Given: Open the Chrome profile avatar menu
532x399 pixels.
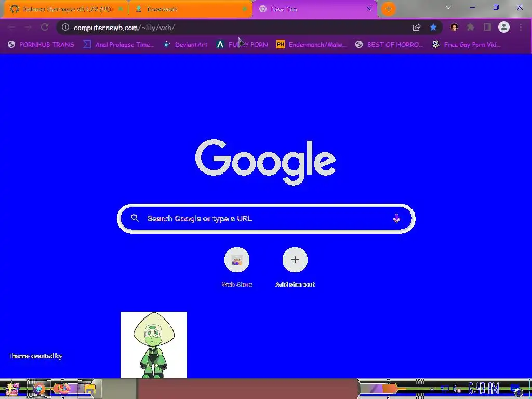Looking at the screenshot, I should click(504, 28).
